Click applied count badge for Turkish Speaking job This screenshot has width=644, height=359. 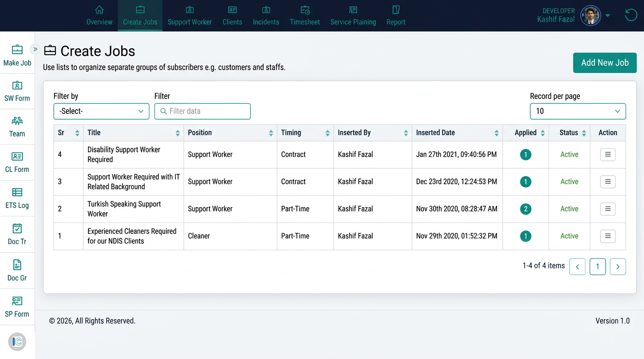click(526, 209)
